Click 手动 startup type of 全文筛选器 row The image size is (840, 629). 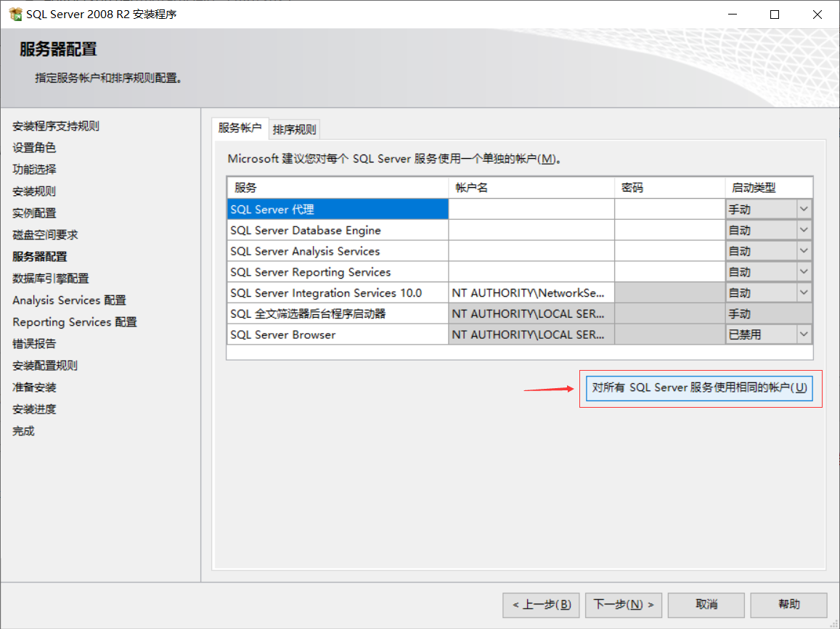pyautogui.click(x=769, y=313)
